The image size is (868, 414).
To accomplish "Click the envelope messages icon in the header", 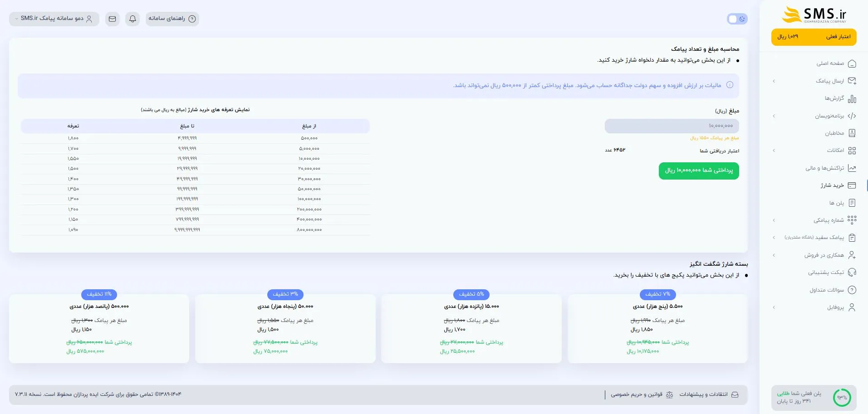I will (x=112, y=19).
